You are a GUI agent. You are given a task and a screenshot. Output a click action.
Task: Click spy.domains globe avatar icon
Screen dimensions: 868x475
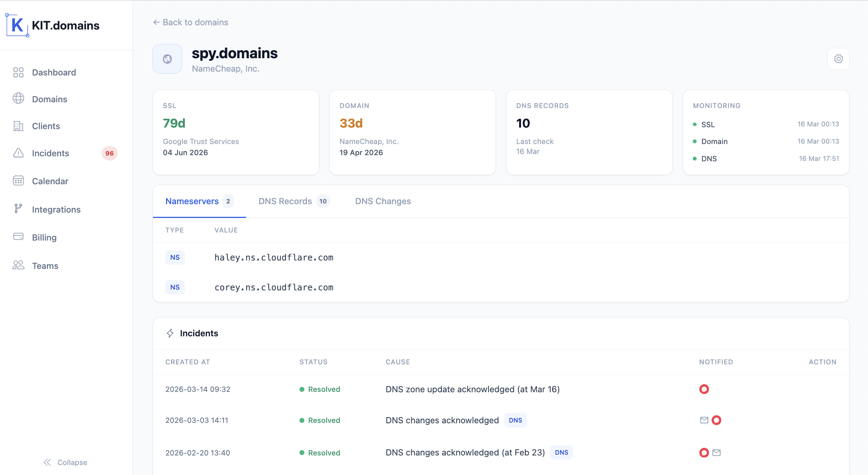click(167, 59)
